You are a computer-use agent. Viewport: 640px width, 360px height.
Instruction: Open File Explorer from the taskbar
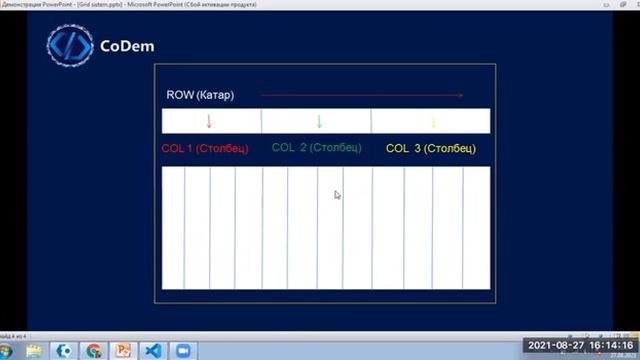34,351
